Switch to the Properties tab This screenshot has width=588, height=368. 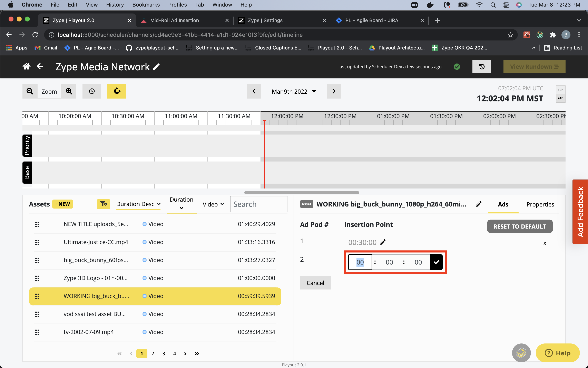click(540, 204)
